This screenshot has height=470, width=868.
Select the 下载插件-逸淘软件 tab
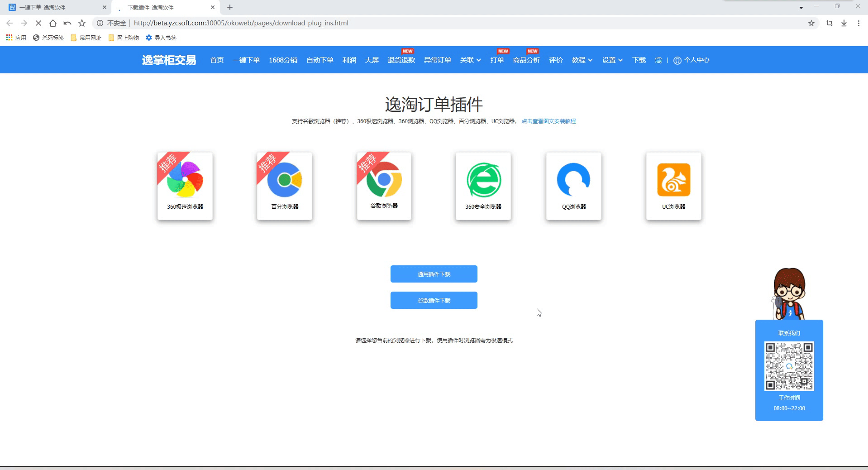point(165,8)
